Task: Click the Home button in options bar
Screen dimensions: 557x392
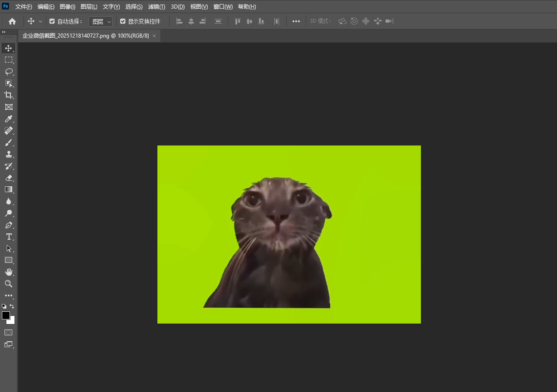Action: click(x=12, y=21)
